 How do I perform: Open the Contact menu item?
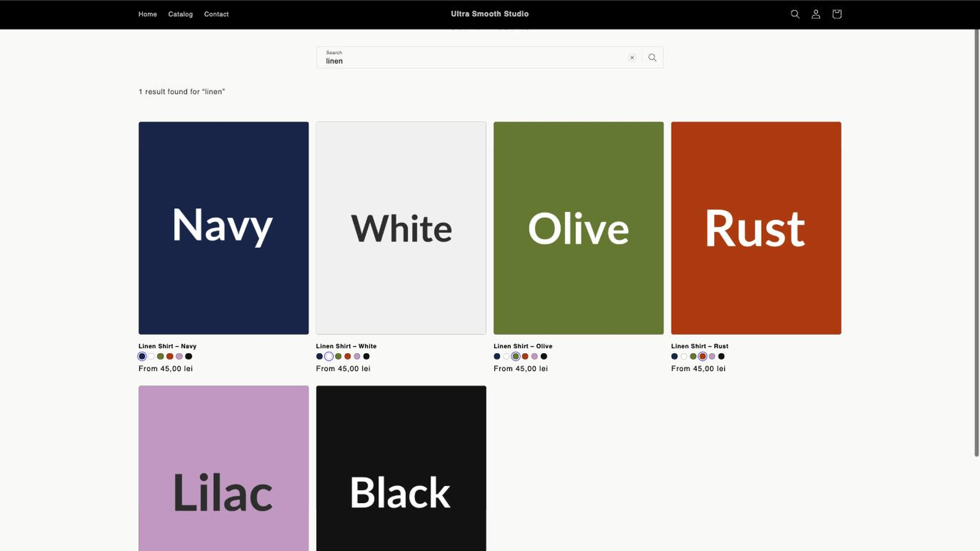216,14
